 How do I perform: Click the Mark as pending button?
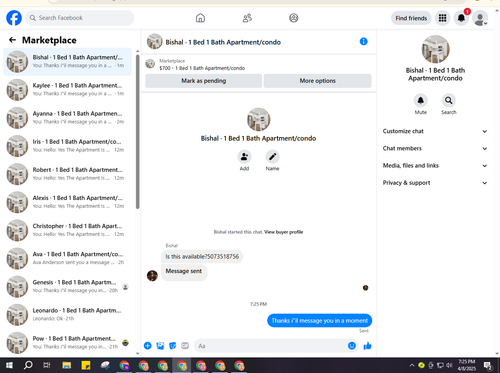(204, 81)
